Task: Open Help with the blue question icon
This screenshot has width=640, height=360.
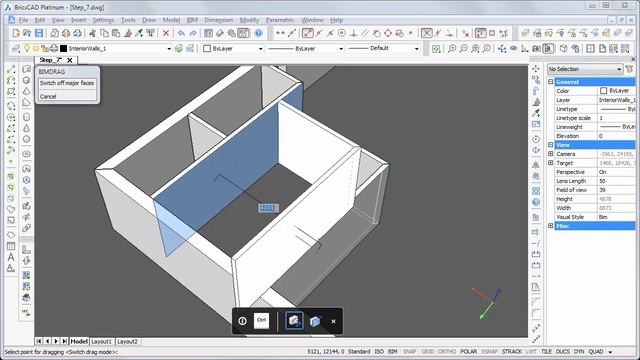Action: click(x=258, y=33)
